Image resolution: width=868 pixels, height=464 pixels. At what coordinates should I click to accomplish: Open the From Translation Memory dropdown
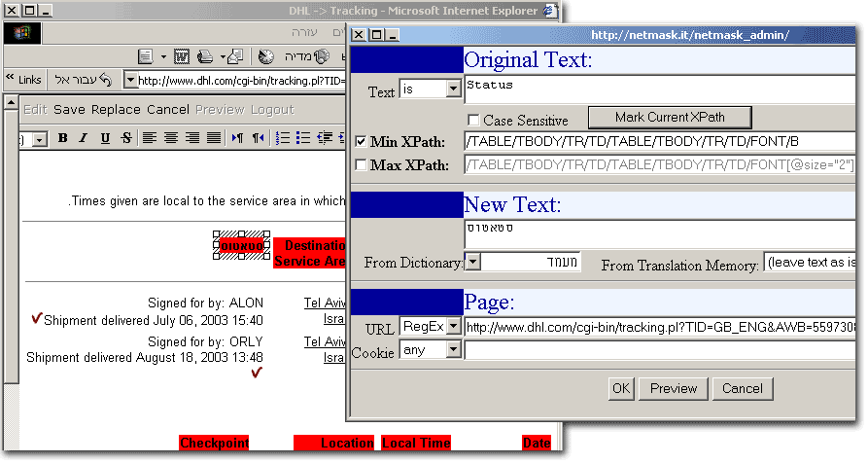[810, 262]
